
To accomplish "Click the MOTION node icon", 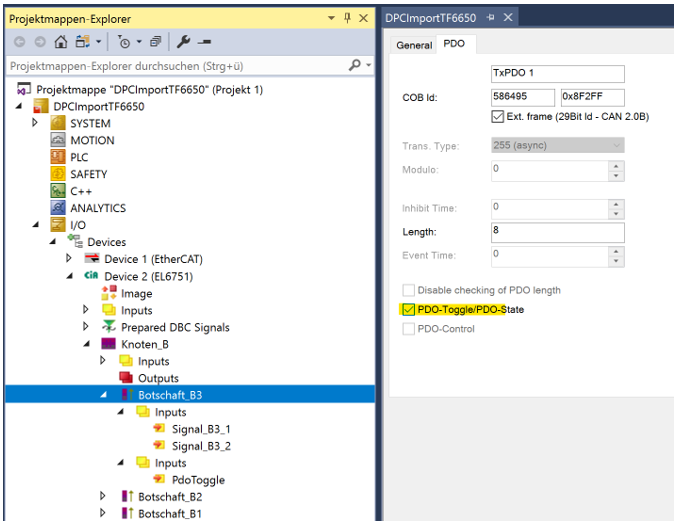I will pos(58,140).
